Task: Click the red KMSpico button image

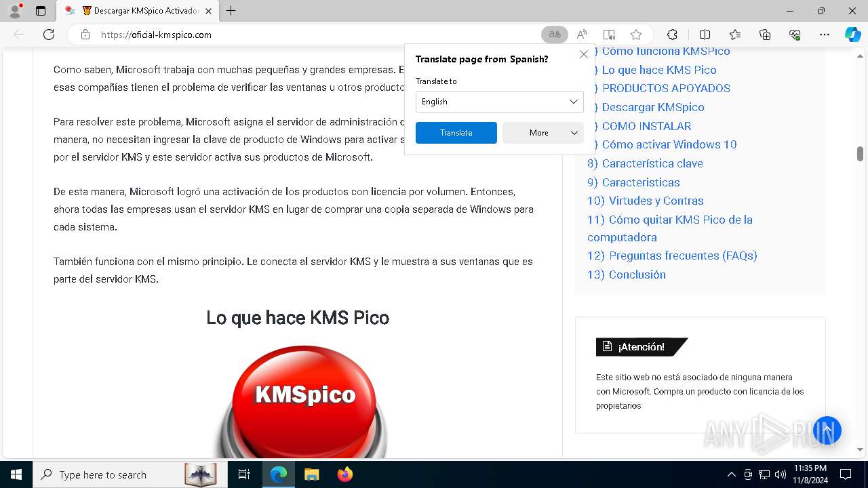Action: coord(304,401)
